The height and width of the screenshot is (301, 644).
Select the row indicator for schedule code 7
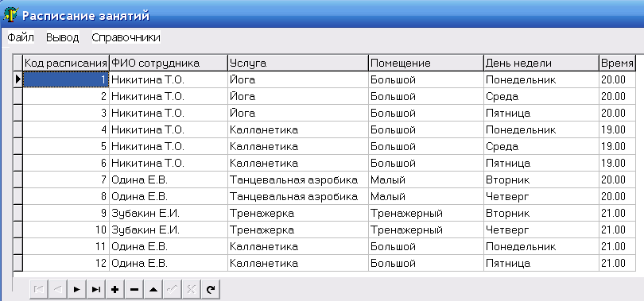click(x=17, y=179)
